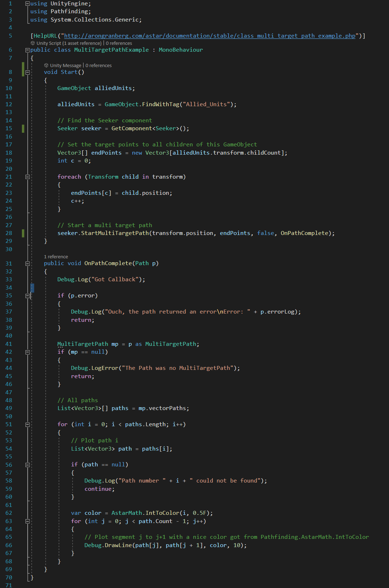Click the Unity Message CodeLens above Start
The image size is (389, 588).
(x=66, y=65)
